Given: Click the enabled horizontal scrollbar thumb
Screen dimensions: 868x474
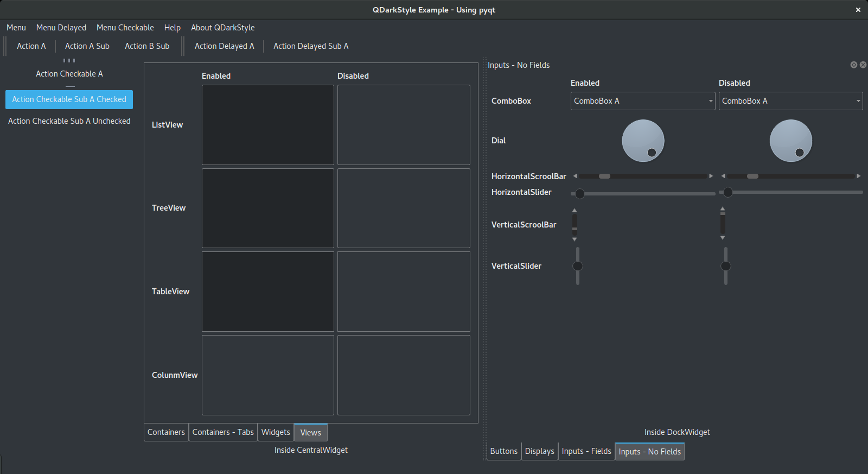Looking at the screenshot, I should coord(604,176).
